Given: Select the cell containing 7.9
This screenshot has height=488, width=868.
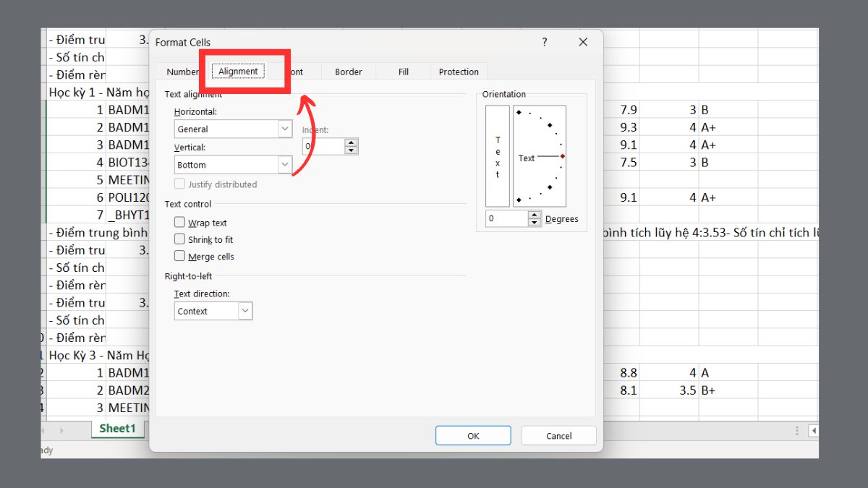Looking at the screenshot, I should pyautogui.click(x=621, y=110).
